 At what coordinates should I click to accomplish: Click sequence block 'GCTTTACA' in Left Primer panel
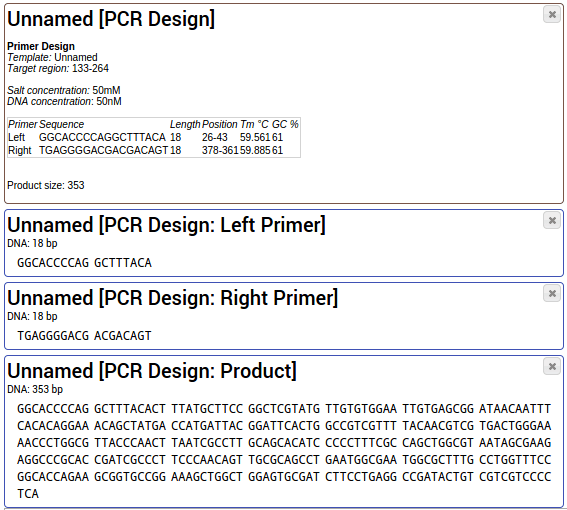123,263
